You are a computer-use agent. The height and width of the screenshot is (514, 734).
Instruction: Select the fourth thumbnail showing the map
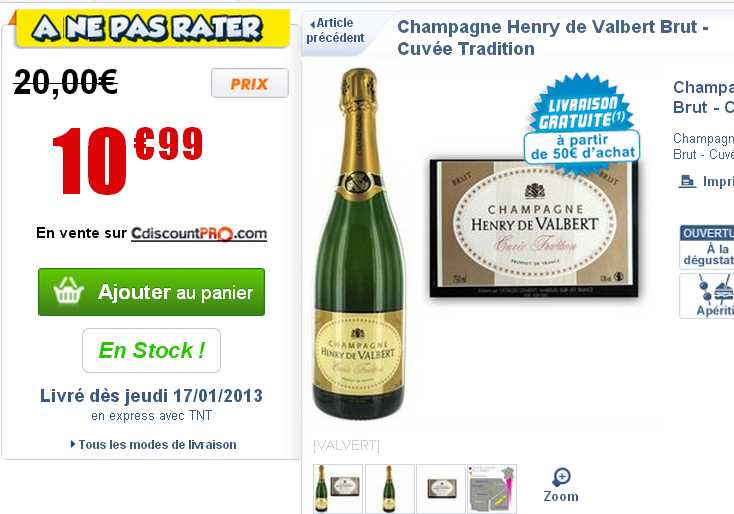(492, 488)
